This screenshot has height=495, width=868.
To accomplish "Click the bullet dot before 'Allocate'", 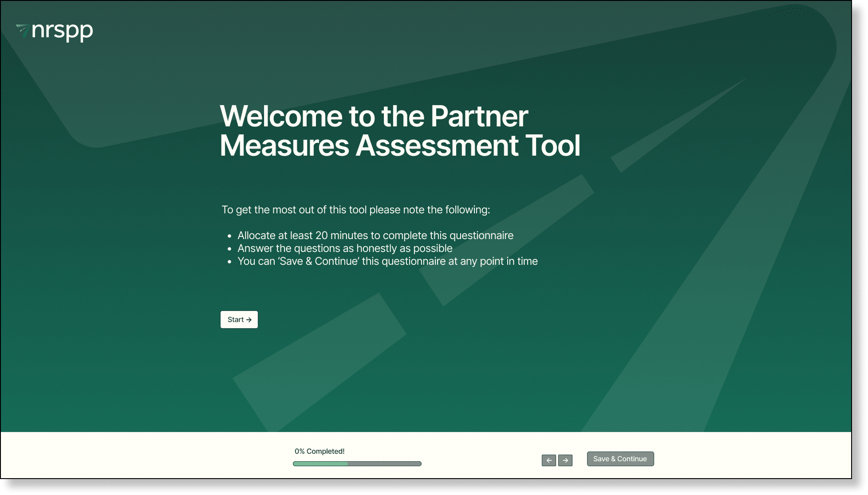I will point(229,236).
